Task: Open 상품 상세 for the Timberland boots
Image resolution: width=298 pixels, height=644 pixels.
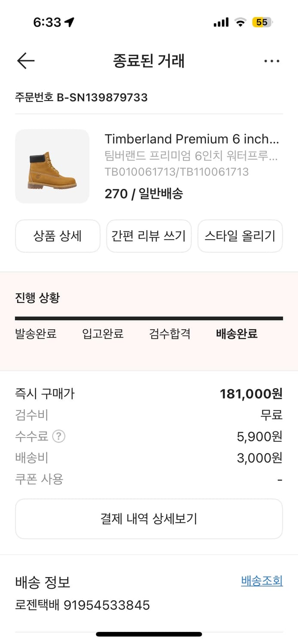Action: click(58, 236)
